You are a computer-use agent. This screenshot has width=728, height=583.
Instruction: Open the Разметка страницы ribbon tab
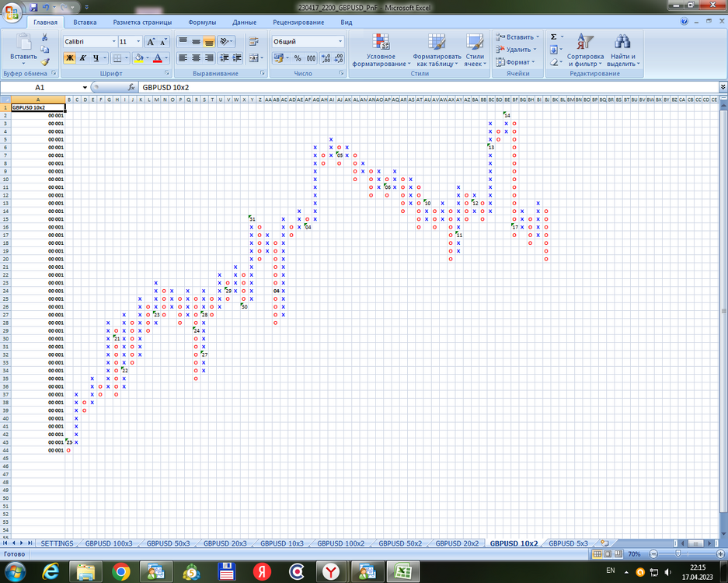click(x=142, y=23)
